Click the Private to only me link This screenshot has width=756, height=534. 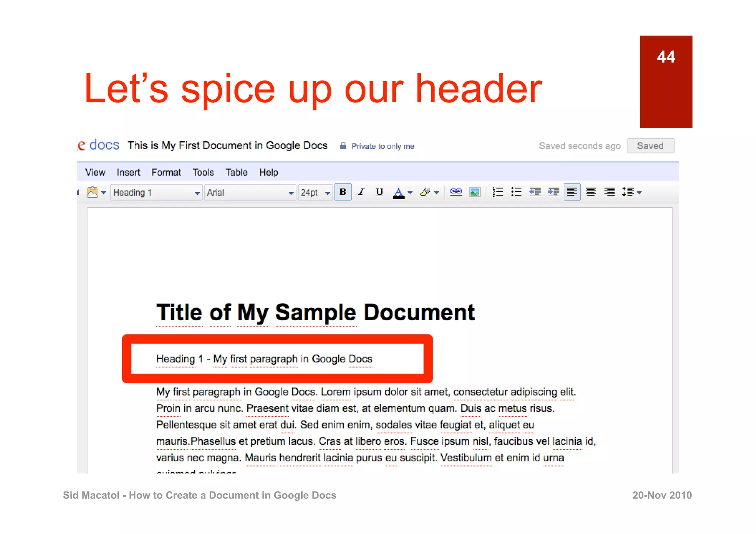click(x=383, y=147)
